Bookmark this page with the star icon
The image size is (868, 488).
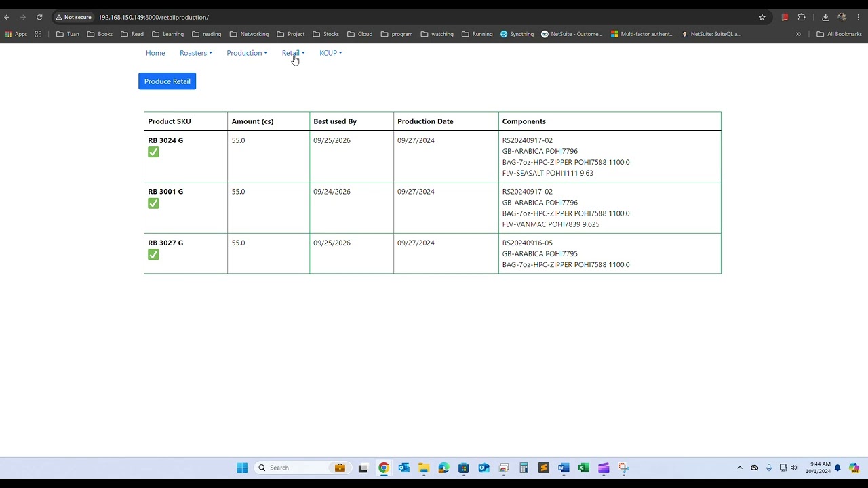pos(762,17)
